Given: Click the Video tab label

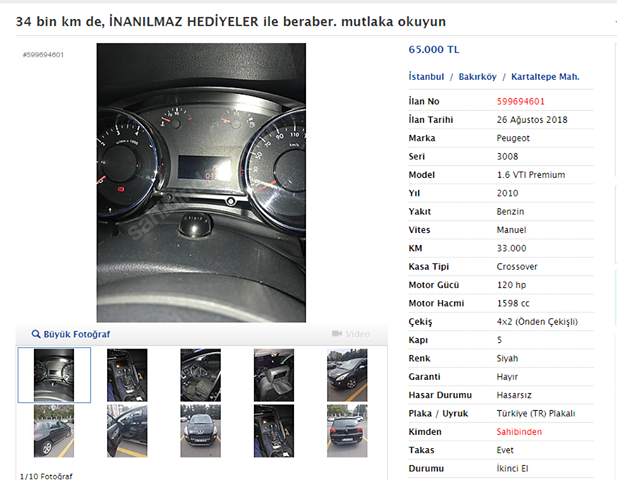Looking at the screenshot, I should click(358, 334).
